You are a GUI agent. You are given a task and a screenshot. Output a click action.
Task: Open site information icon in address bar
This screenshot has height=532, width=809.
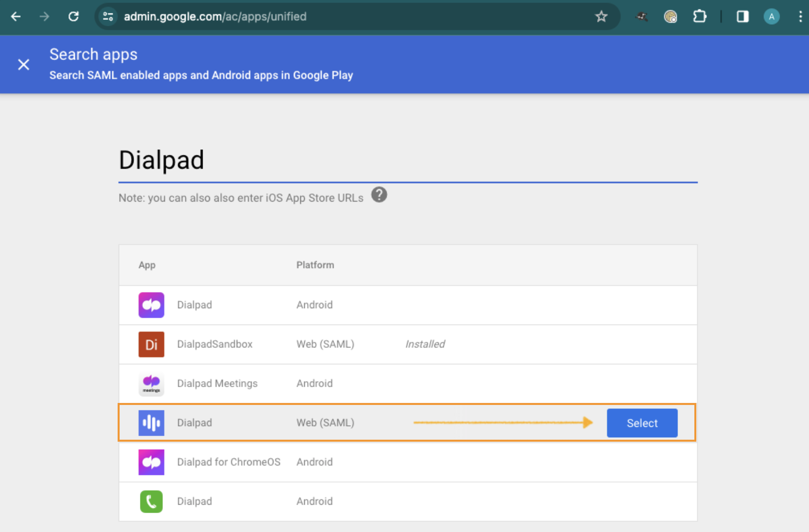coord(108,16)
